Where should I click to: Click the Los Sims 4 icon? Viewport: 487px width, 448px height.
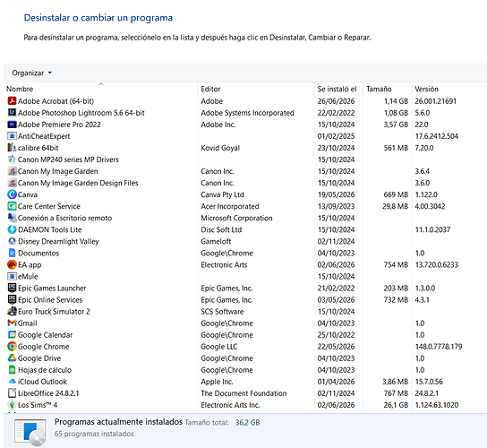click(x=12, y=405)
